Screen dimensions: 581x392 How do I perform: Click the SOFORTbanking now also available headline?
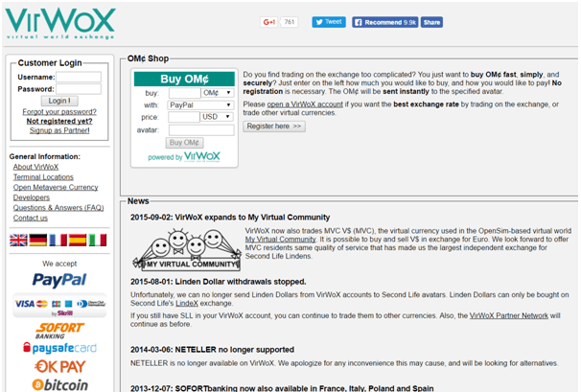click(x=282, y=388)
